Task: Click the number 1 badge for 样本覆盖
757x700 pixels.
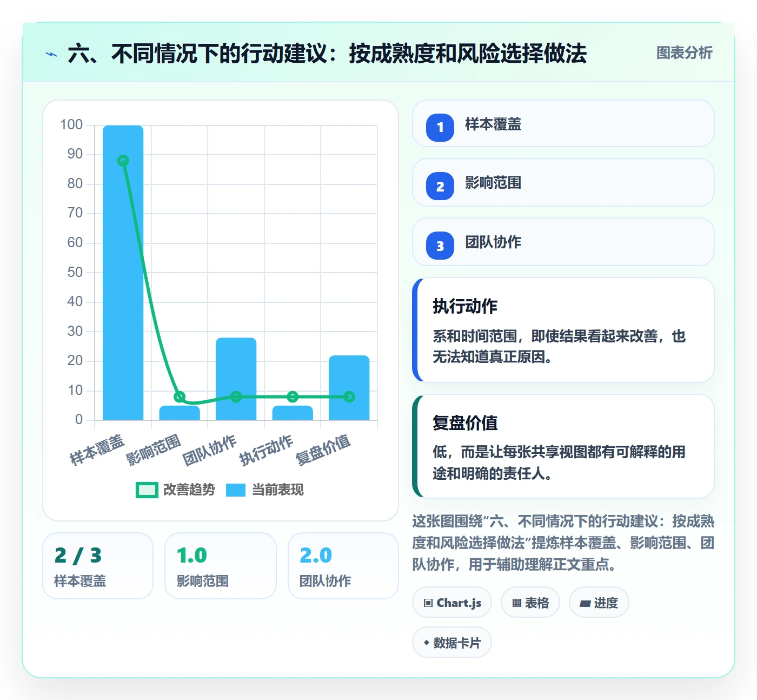Action: pos(440,128)
